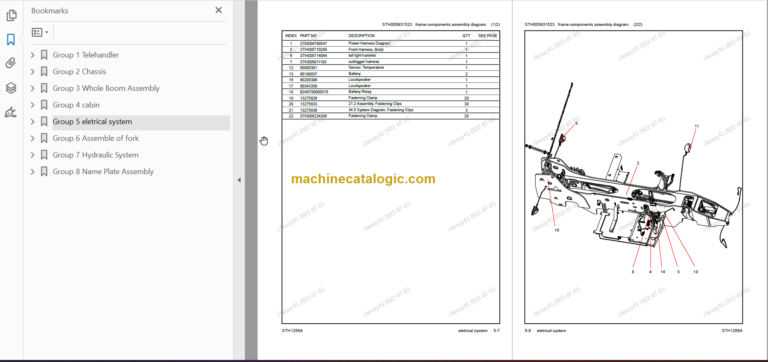
Task: Open the bookmarks options dropdown menu
Action: click(40, 32)
